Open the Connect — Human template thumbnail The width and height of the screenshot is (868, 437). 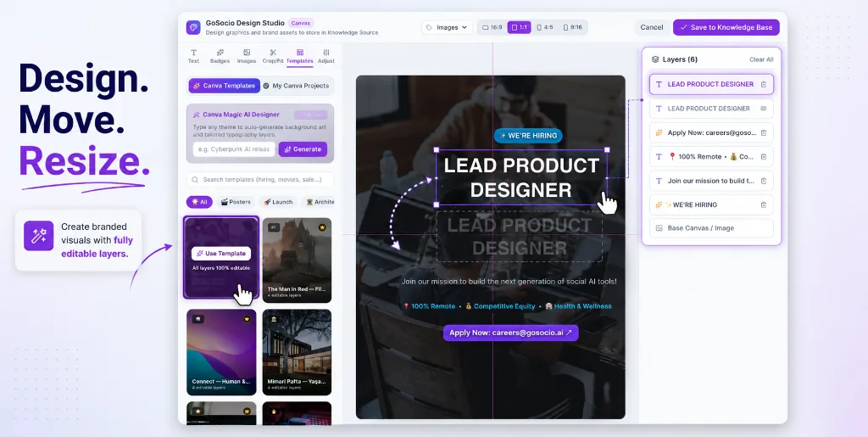coord(221,352)
